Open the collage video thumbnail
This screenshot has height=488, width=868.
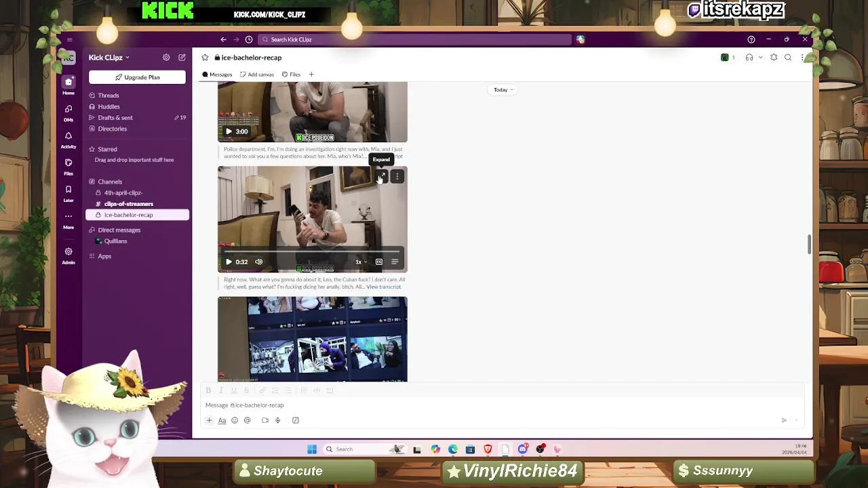click(x=313, y=339)
